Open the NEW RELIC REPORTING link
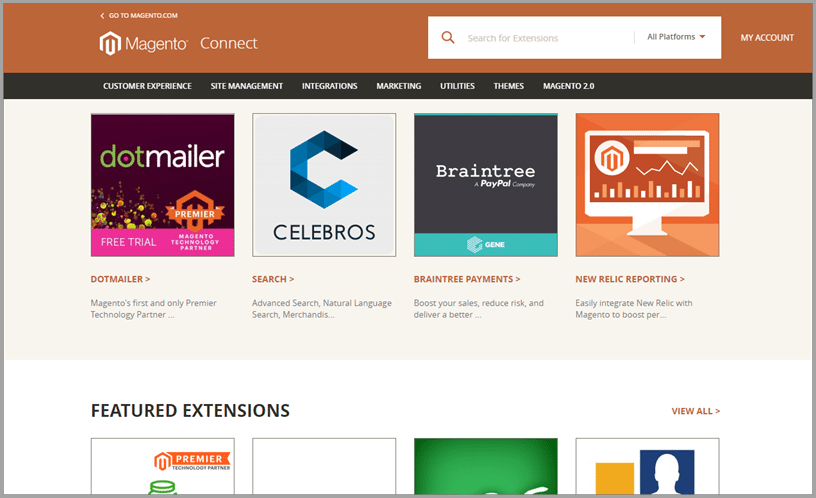816x498 pixels. 630,279
